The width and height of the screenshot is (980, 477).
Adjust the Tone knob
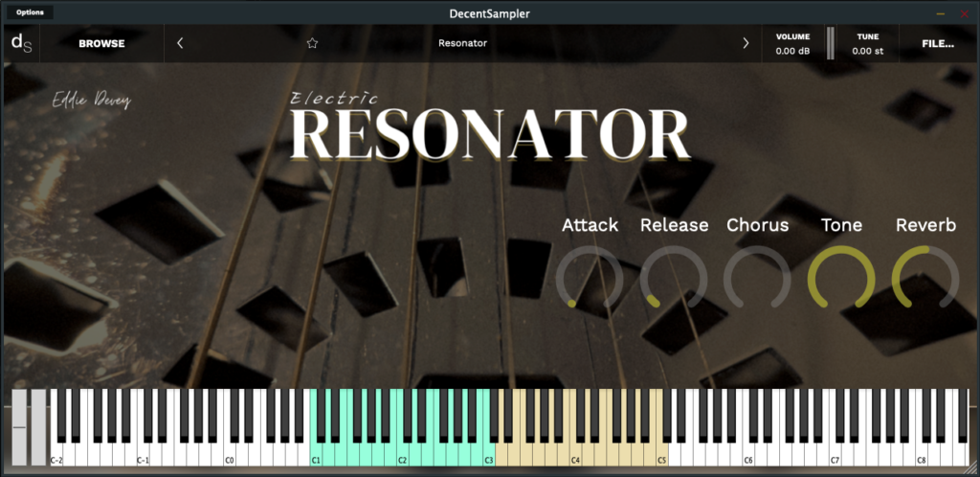tap(841, 278)
